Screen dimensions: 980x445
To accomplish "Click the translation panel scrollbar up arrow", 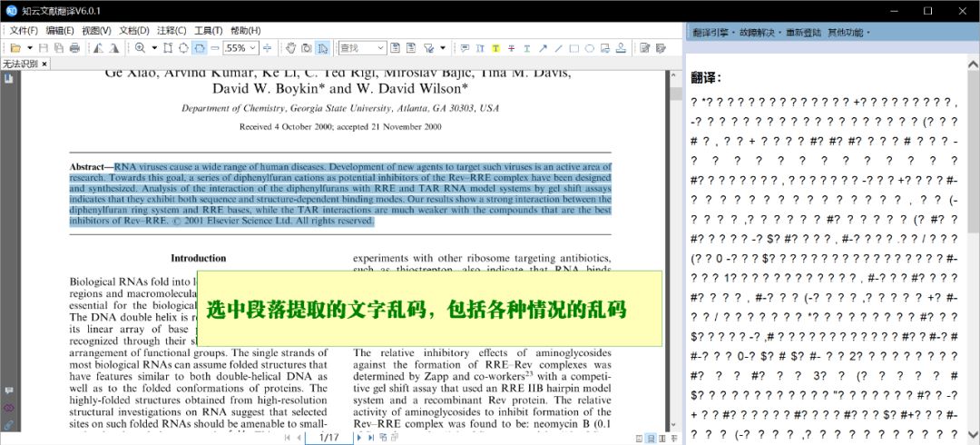I will coord(973,64).
